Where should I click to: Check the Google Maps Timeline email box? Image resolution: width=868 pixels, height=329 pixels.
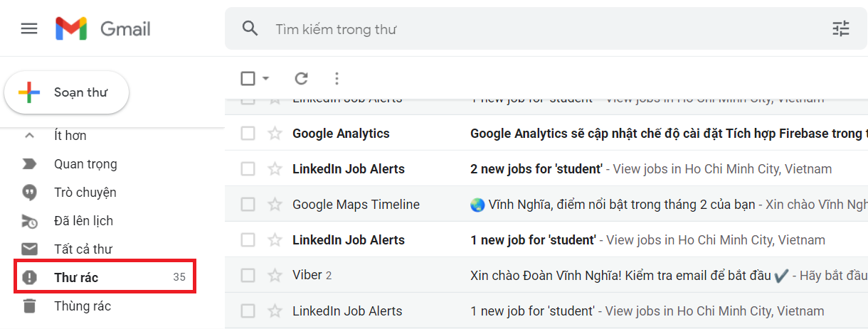click(248, 205)
